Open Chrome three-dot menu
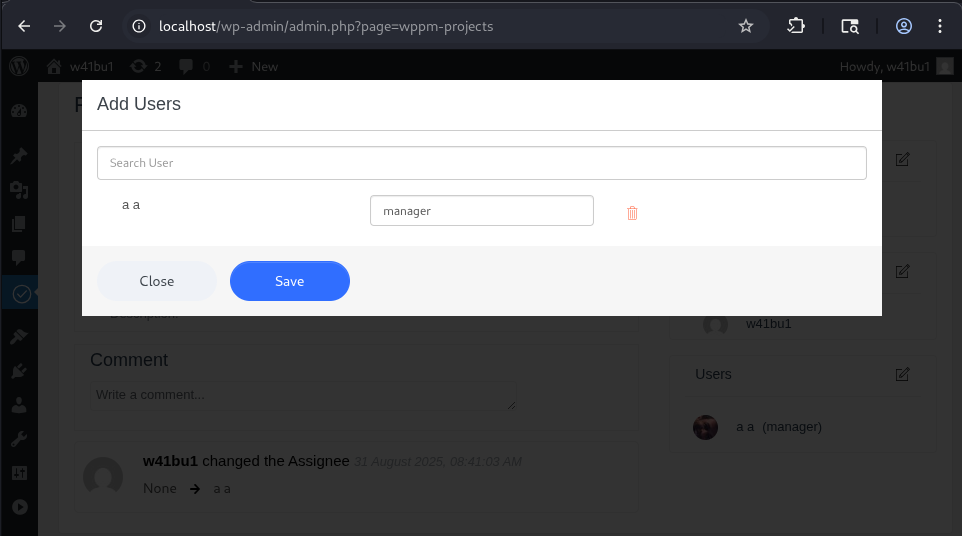This screenshot has width=962, height=536. pyautogui.click(x=941, y=26)
